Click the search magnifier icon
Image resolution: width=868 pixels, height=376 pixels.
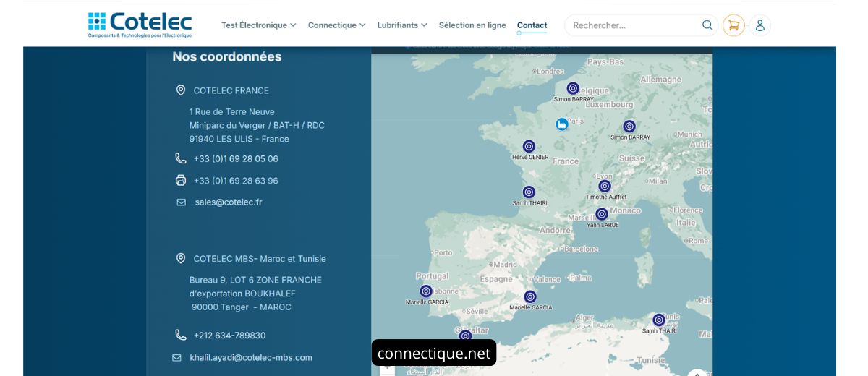click(x=707, y=25)
